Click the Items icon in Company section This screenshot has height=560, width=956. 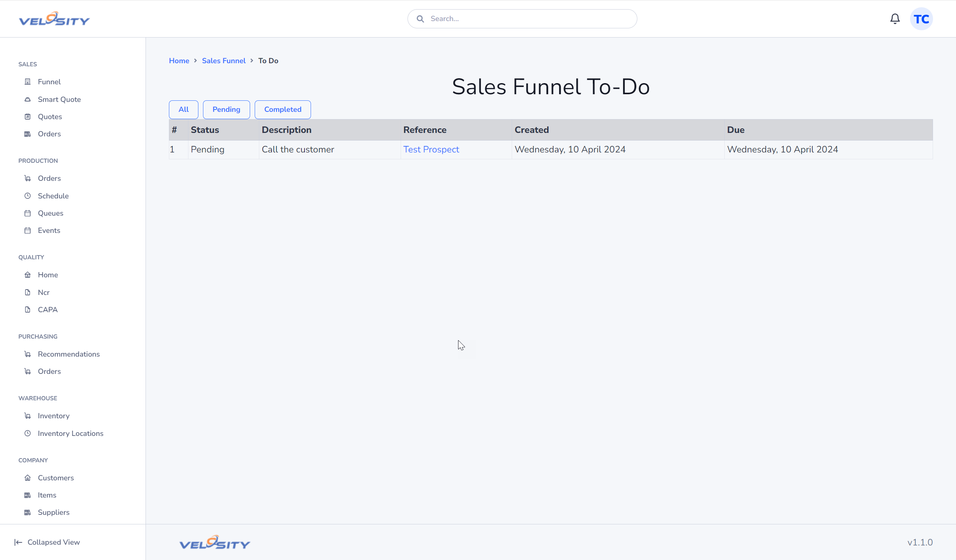coord(28,495)
